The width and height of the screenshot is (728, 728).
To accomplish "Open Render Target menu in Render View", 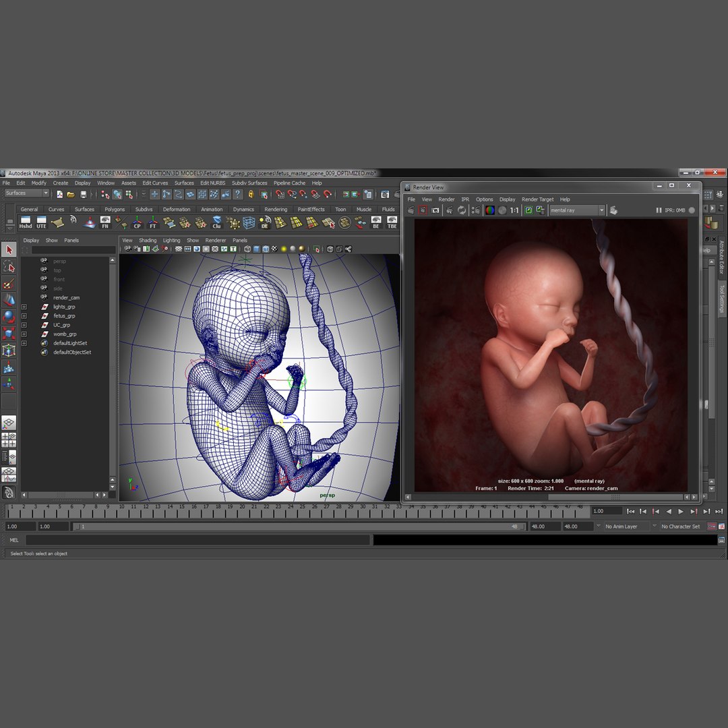I will click(x=538, y=199).
